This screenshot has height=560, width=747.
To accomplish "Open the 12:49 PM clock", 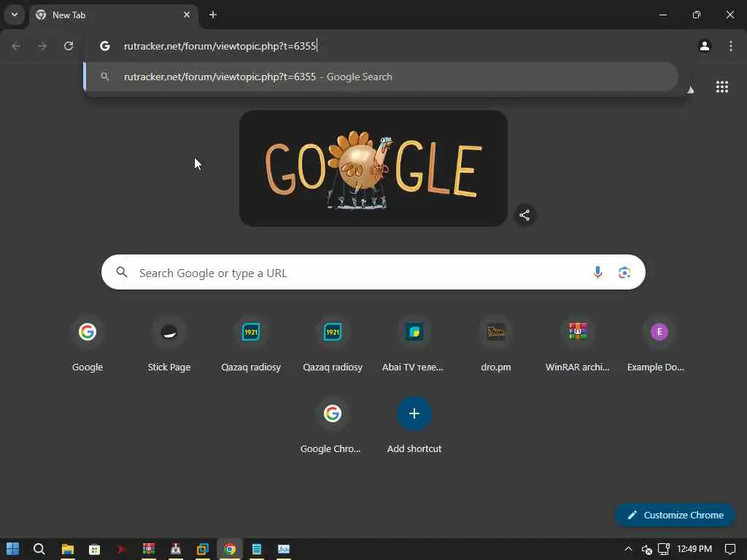I will click(x=694, y=549).
